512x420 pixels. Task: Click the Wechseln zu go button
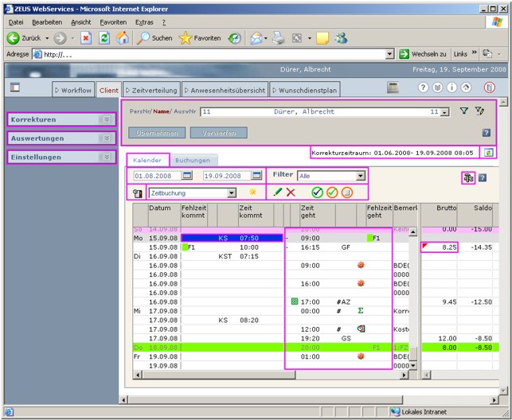(x=423, y=54)
